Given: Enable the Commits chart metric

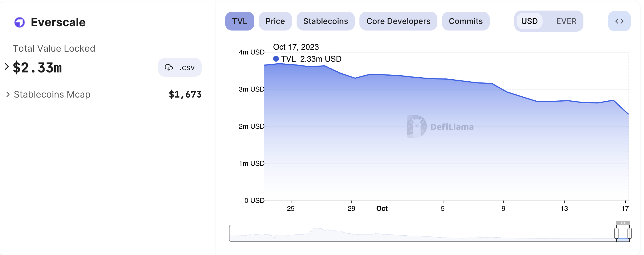Looking at the screenshot, I should coord(465,21).
